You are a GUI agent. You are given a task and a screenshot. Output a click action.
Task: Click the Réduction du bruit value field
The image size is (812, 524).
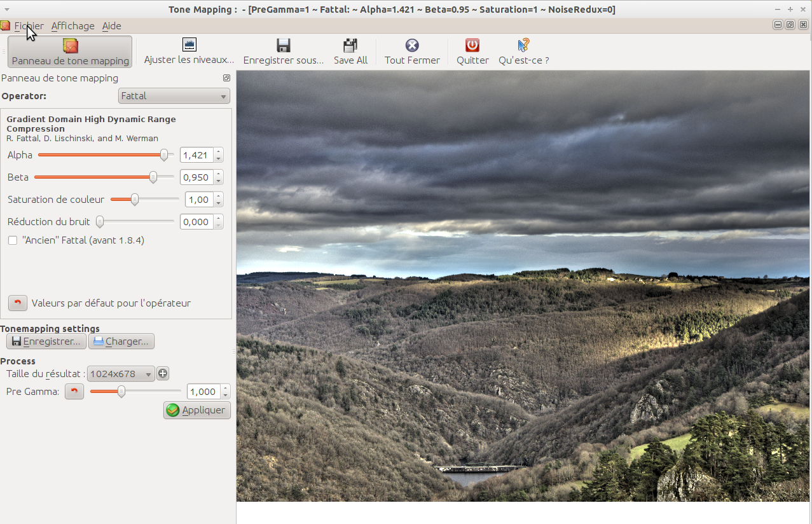point(197,222)
